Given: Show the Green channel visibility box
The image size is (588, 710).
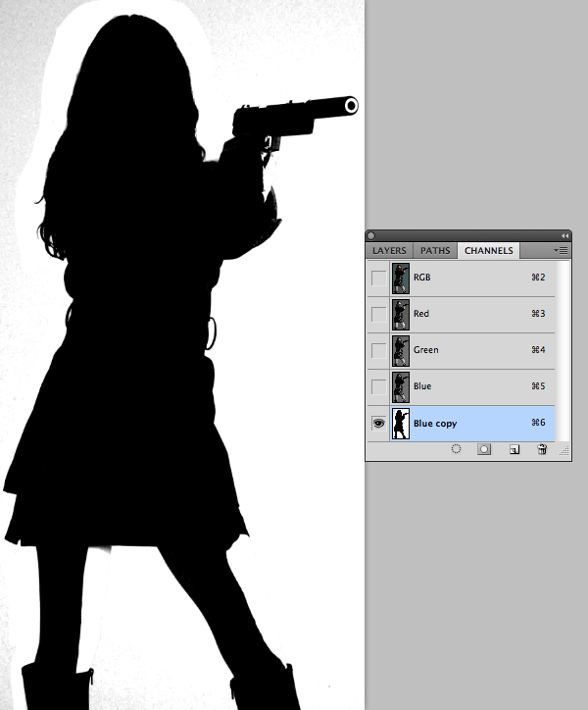Looking at the screenshot, I should point(378,350).
